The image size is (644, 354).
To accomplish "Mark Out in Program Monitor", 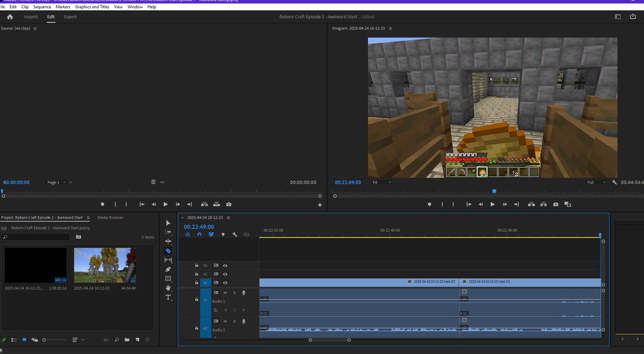I will tap(453, 204).
